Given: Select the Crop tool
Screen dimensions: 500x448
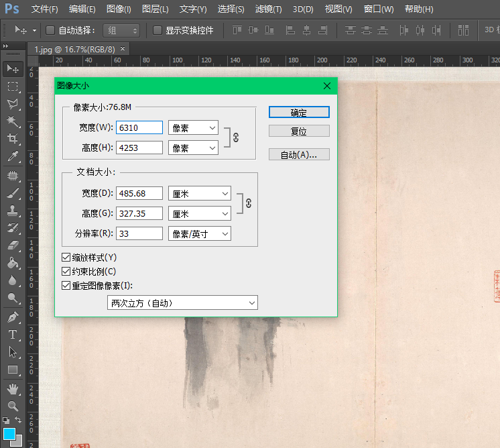Looking at the screenshot, I should point(13,138).
